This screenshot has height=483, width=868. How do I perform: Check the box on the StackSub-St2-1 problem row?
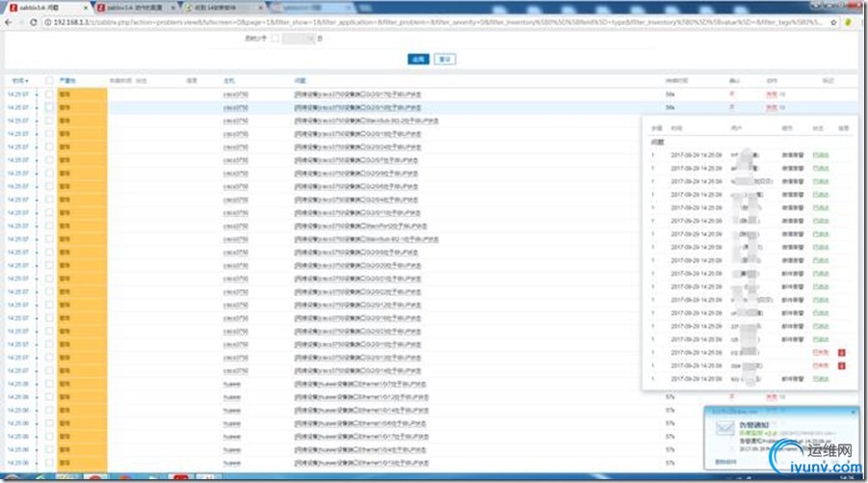[x=49, y=239]
